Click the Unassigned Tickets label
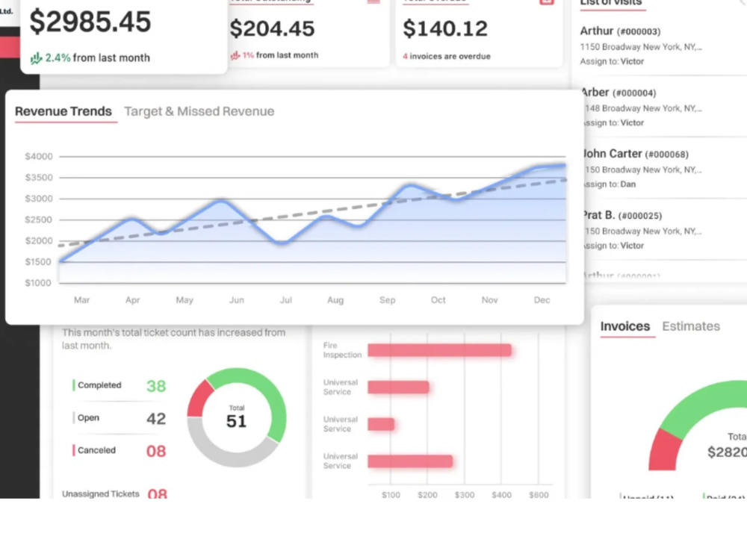The height and width of the screenshot is (560, 747). (x=101, y=494)
